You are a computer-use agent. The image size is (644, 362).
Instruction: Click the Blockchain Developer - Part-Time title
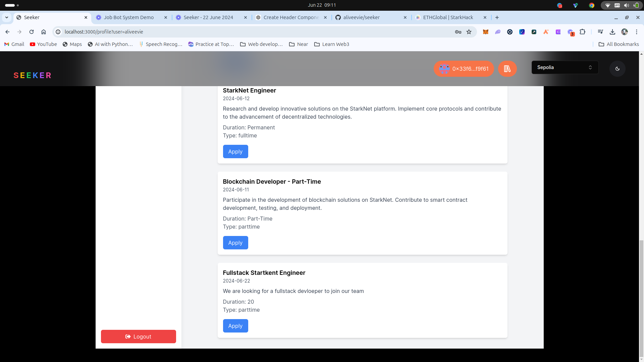(272, 182)
